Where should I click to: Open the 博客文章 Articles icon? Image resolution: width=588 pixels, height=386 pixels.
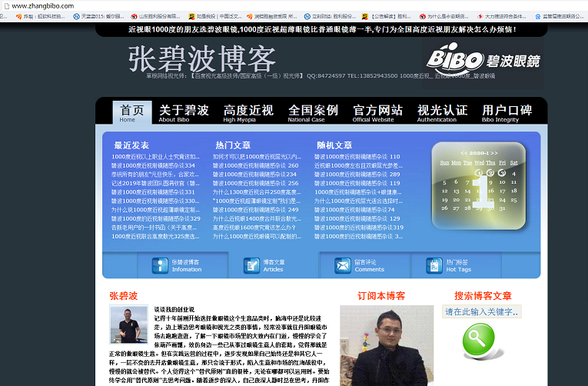[x=251, y=265]
